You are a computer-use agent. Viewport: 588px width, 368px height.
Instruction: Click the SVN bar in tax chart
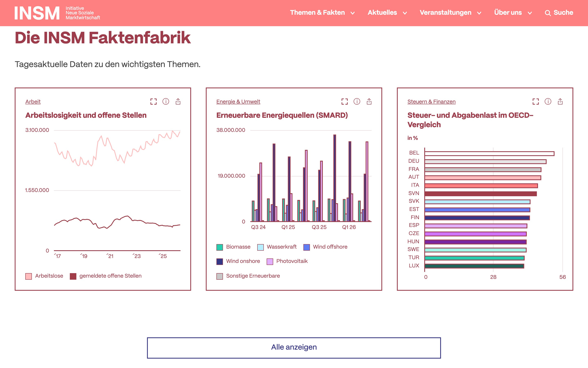[481, 194]
